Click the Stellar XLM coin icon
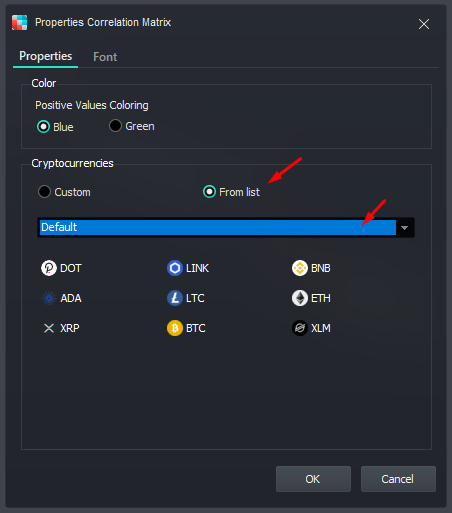 click(300, 328)
